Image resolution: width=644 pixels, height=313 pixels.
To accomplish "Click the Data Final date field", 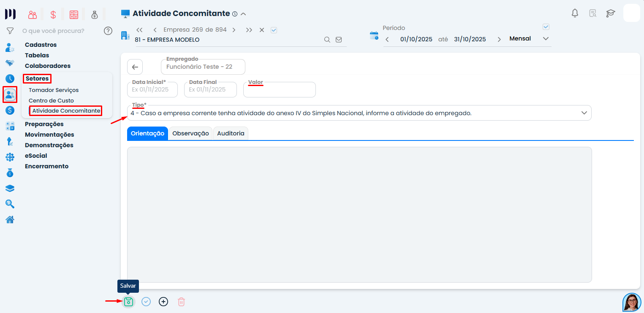I will coord(209,89).
